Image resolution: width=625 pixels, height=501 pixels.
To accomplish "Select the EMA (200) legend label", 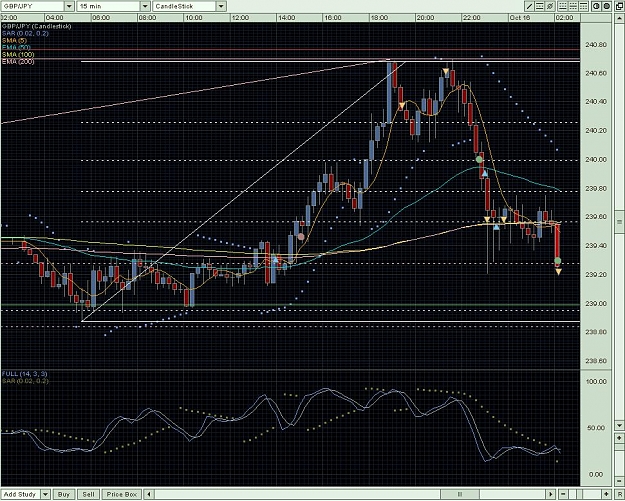I will [18, 62].
